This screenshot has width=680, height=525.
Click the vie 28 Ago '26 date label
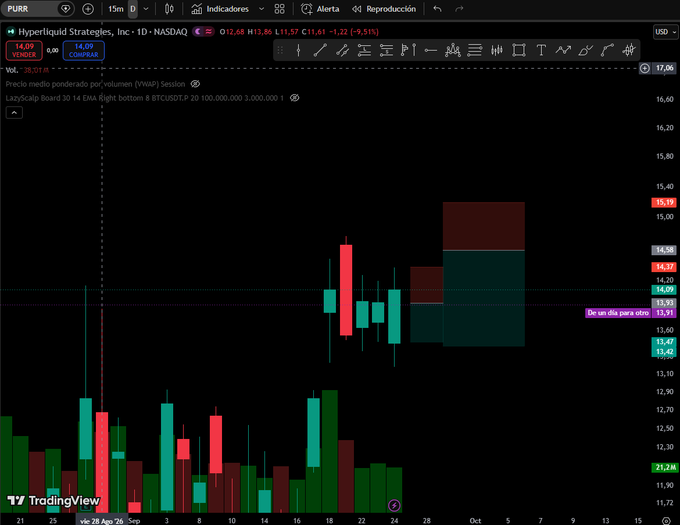pos(101,521)
